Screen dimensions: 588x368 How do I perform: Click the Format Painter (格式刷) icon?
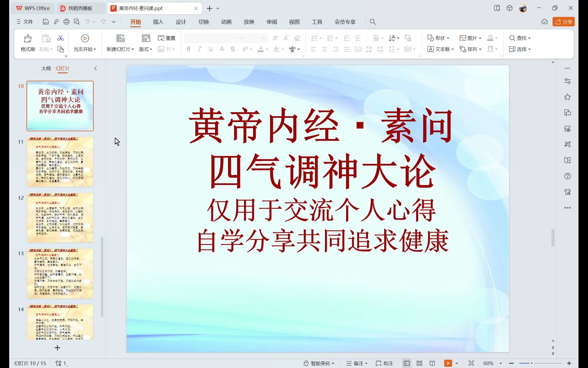click(28, 38)
